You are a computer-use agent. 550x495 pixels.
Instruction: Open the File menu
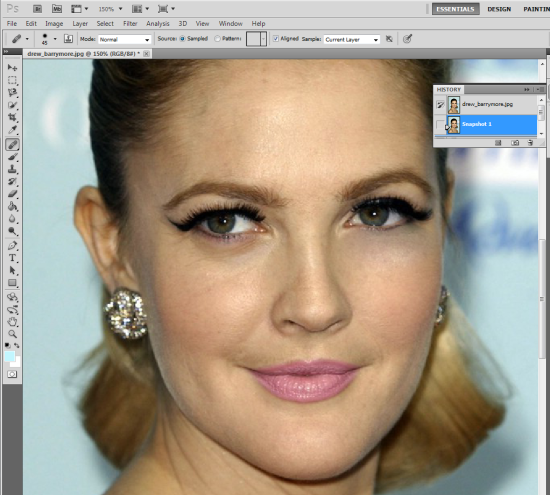tap(12, 24)
